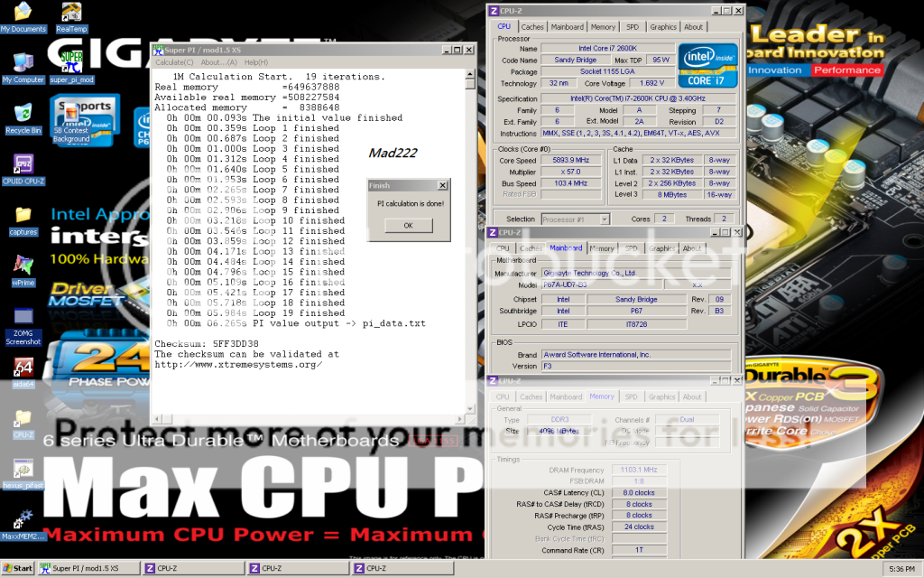
Task: Open the Help(H) menu in Super PI
Action: [255, 62]
